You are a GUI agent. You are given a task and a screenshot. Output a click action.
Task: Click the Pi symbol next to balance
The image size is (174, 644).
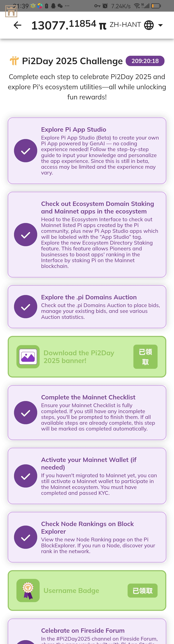click(x=102, y=25)
